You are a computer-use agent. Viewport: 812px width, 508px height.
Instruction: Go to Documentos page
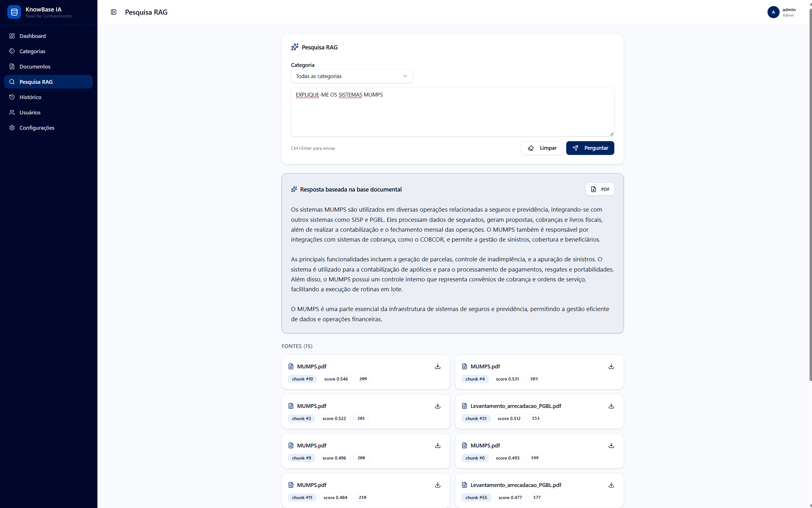point(48,67)
